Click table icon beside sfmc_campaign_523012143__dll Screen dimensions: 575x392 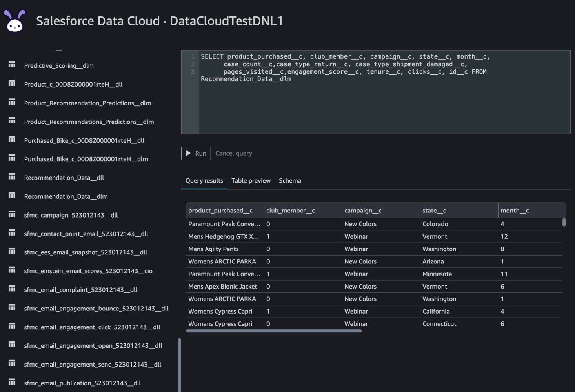[12, 214]
